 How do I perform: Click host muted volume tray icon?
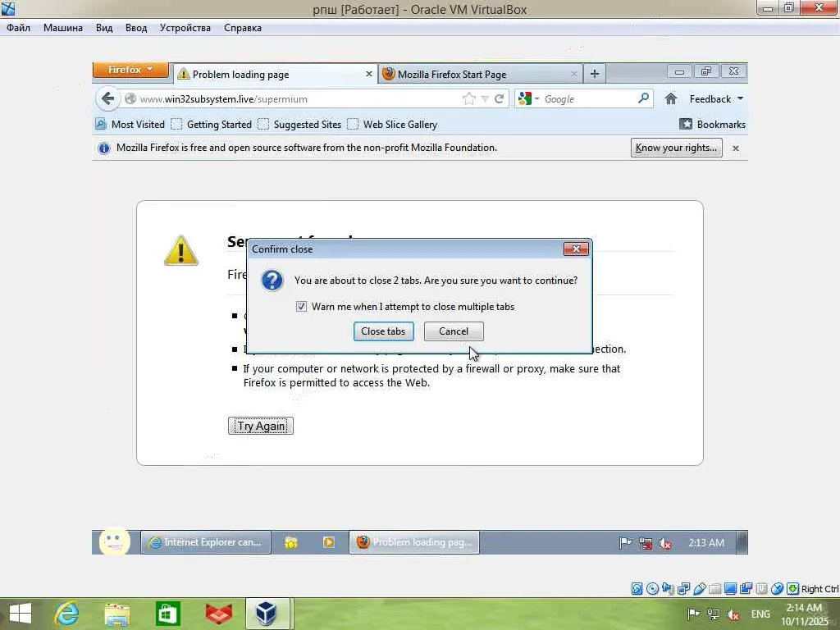[x=733, y=614]
